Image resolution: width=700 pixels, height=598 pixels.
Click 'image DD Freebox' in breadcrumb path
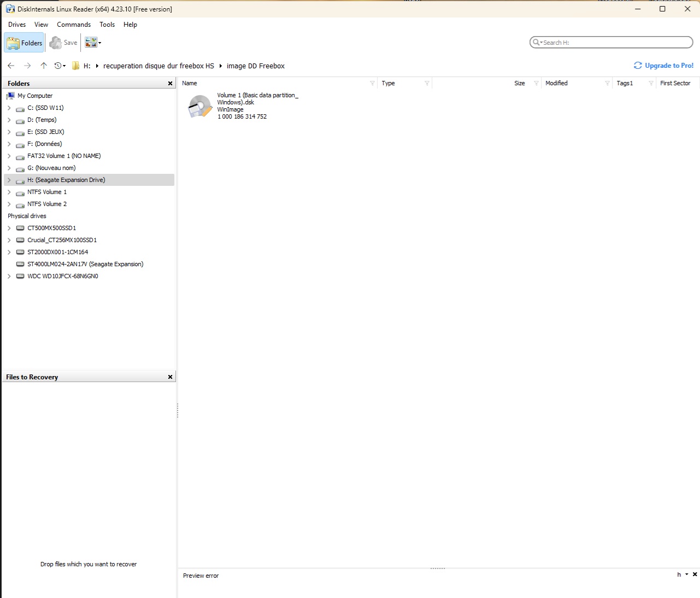click(x=256, y=66)
